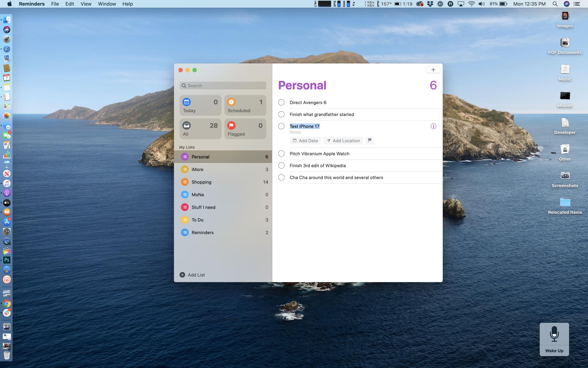Click the Dropbox menu bar icon
This screenshot has height=368, width=588.
tap(430, 4)
